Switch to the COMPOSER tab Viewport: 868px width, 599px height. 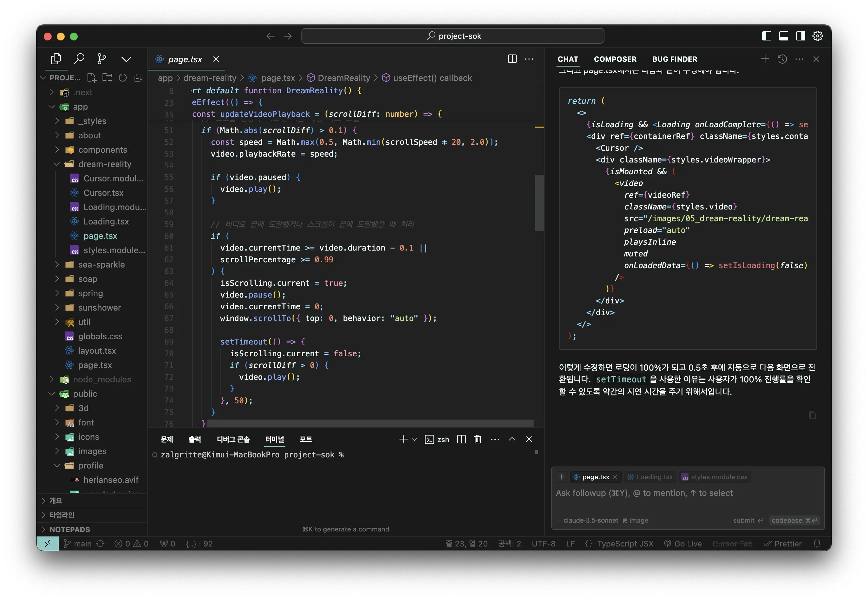click(x=615, y=59)
